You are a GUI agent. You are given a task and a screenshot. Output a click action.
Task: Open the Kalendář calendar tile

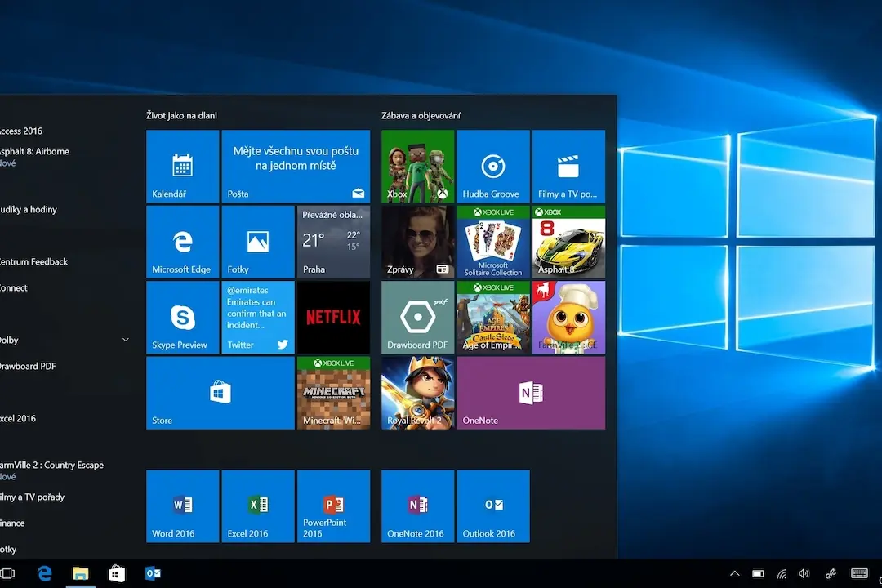pyautogui.click(x=182, y=166)
